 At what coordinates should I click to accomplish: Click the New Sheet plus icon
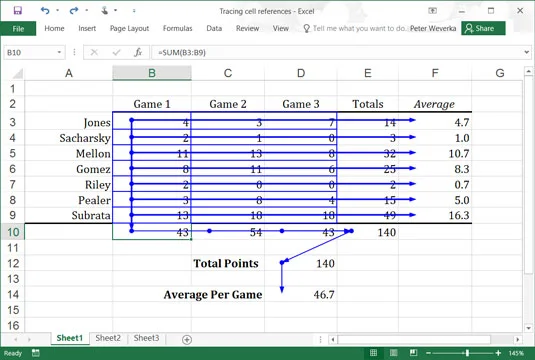click(187, 340)
